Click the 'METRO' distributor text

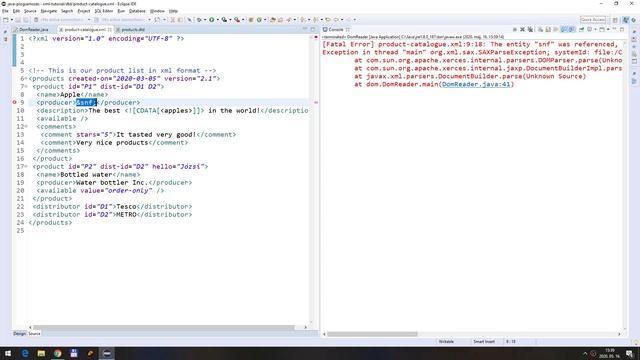coord(126,214)
